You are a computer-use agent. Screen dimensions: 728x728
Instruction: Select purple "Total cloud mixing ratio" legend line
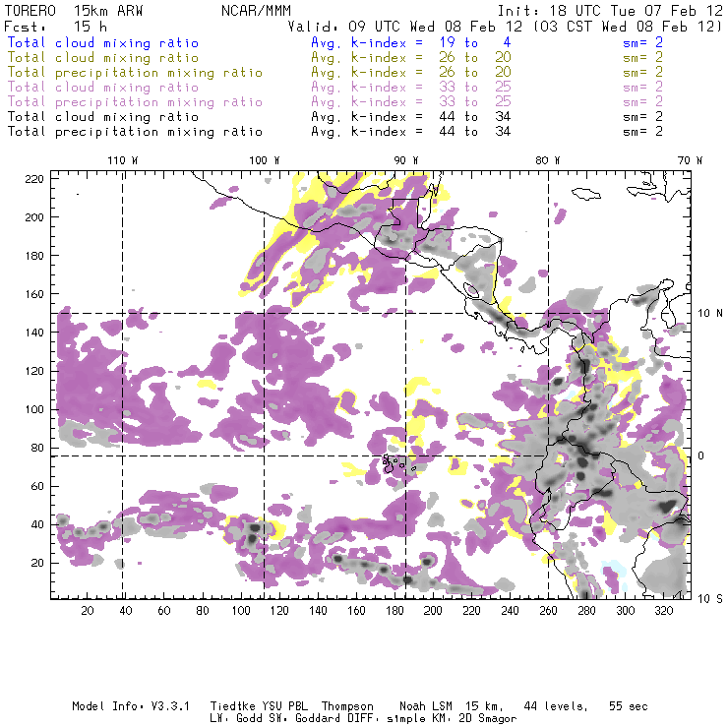103,88
